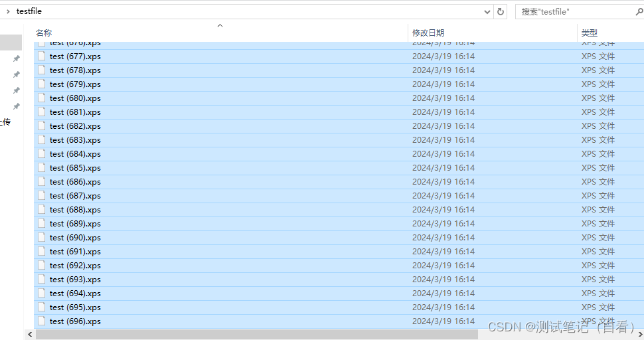644x340 pixels.
Task: Click the file icon of test (690).xps
Action: click(41, 237)
